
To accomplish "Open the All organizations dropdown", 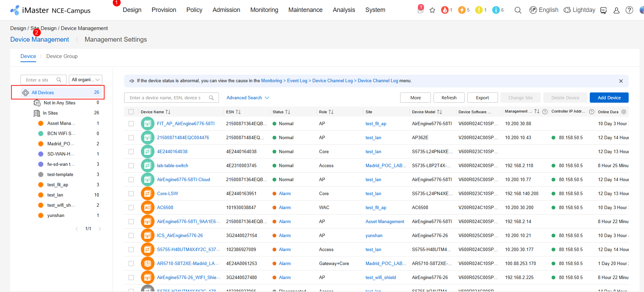I will (x=86, y=80).
